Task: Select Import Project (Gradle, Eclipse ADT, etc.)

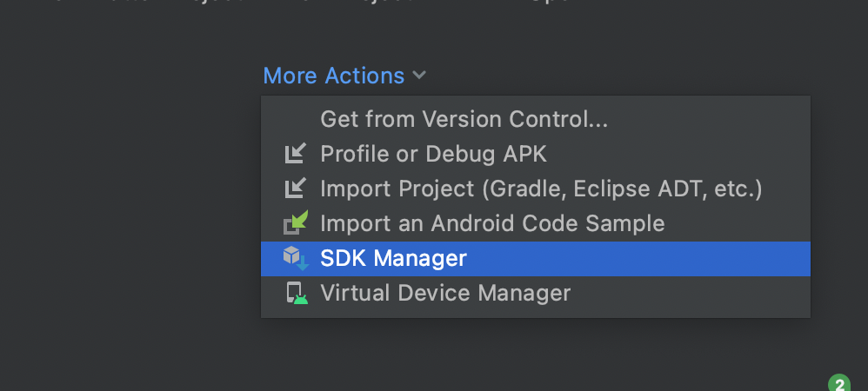Action: 535,189
